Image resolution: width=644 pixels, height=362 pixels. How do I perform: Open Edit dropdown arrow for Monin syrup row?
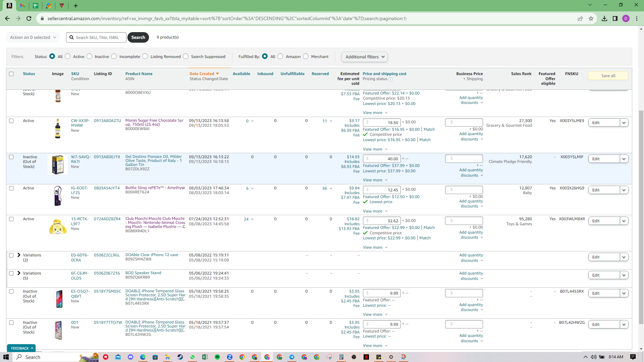click(x=624, y=123)
